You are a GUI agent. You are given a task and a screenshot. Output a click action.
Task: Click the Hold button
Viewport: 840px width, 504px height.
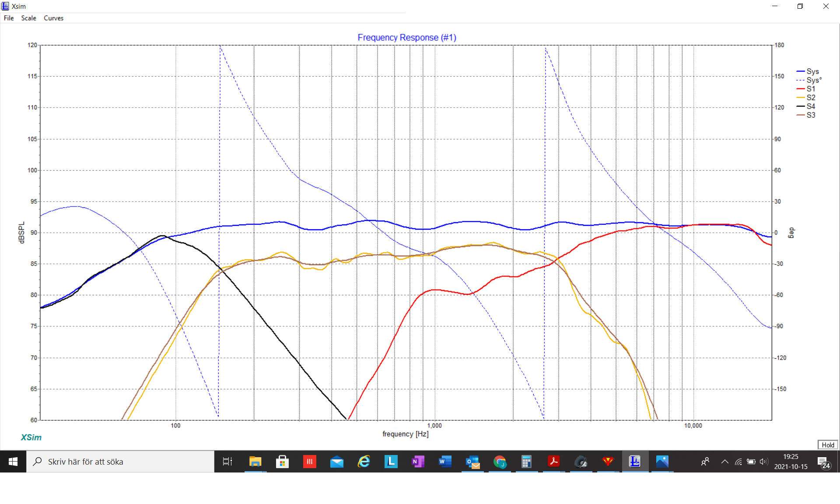pos(828,445)
